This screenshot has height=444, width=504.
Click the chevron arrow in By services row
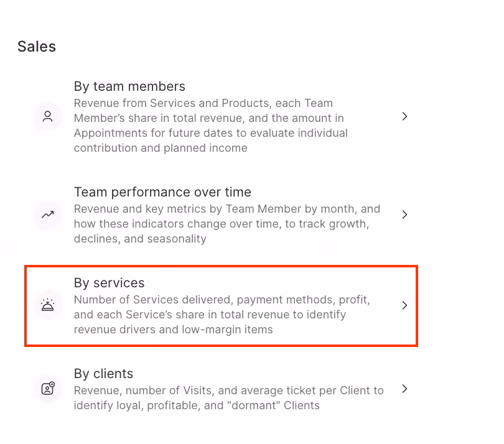pos(404,305)
